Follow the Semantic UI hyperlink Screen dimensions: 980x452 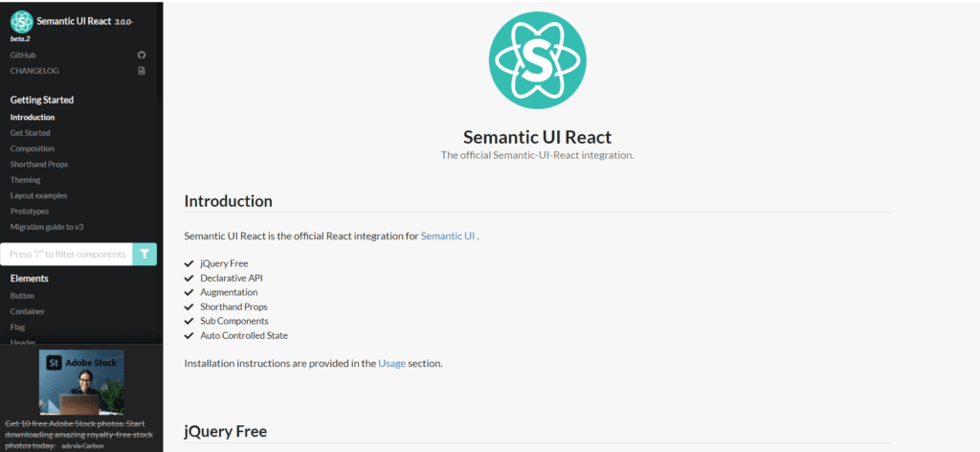coord(448,236)
